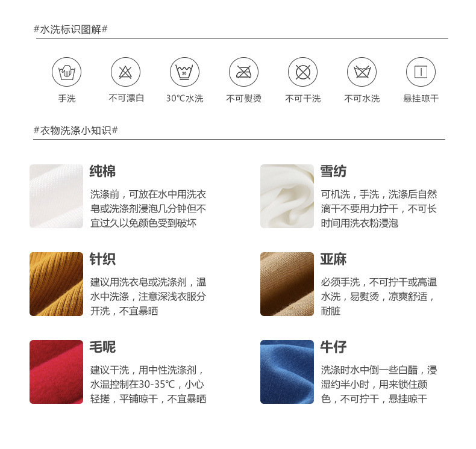
Task: Select the yellow 针织 knit fabric swatch
Action: (56, 284)
